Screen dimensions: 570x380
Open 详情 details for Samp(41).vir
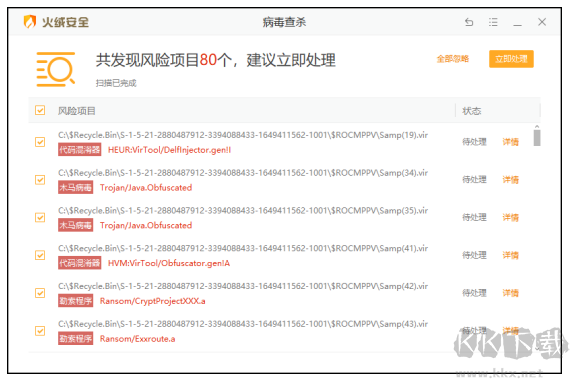click(x=510, y=255)
